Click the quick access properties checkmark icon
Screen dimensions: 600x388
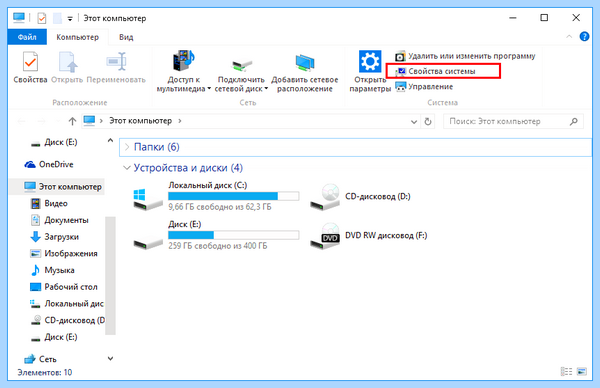pyautogui.click(x=41, y=18)
